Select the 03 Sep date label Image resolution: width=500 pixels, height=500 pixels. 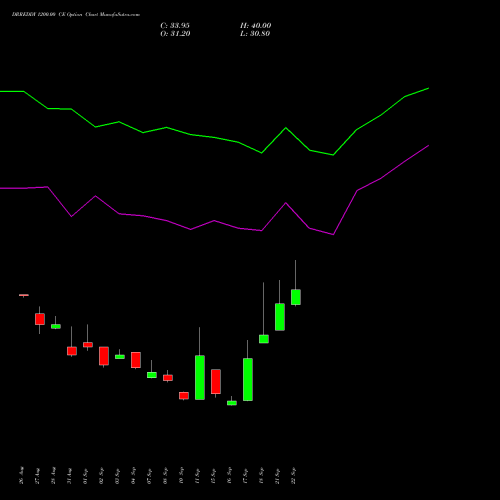(118, 476)
